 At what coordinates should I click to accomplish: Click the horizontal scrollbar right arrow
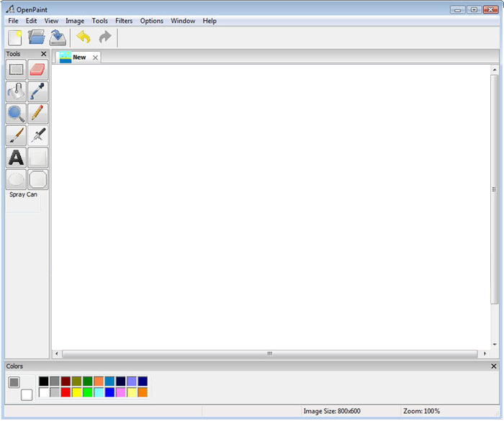pyautogui.click(x=485, y=353)
